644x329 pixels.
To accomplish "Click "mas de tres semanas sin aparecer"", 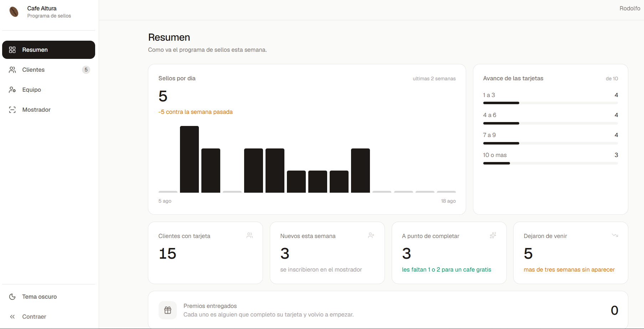I will (x=569, y=270).
